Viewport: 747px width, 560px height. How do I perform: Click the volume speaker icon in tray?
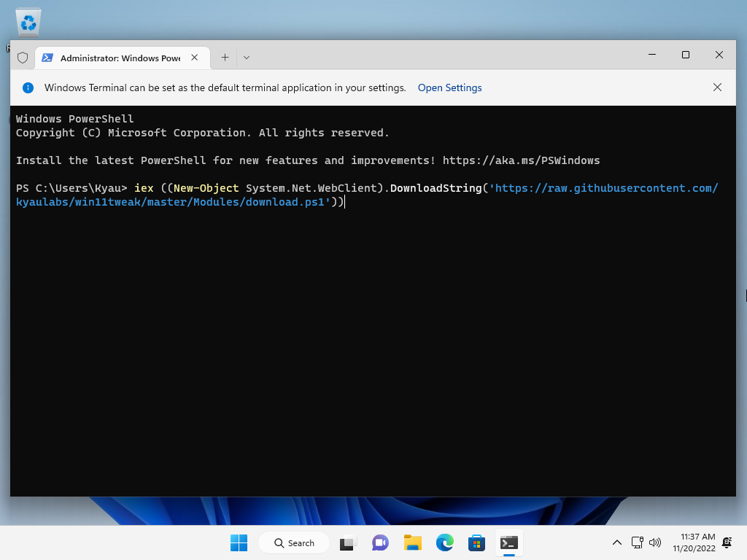tap(655, 542)
